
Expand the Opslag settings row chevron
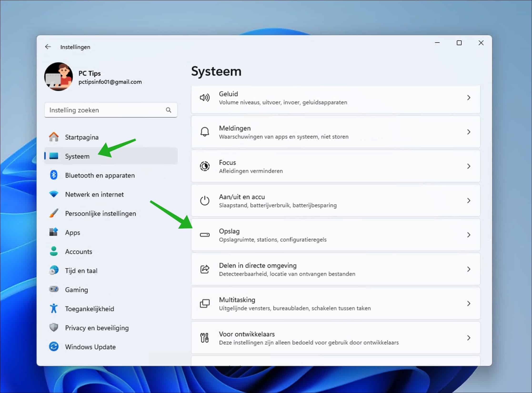click(469, 235)
